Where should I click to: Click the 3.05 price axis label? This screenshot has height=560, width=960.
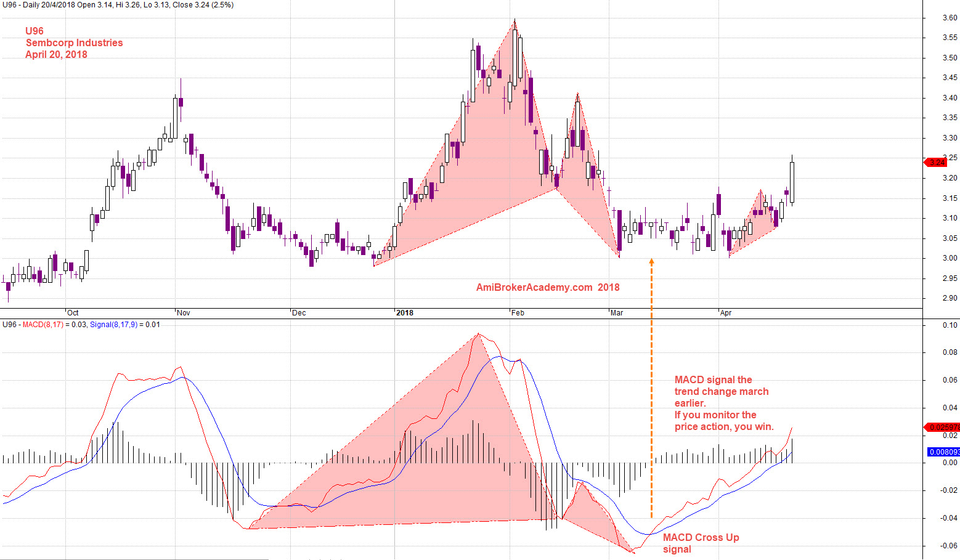pos(950,238)
